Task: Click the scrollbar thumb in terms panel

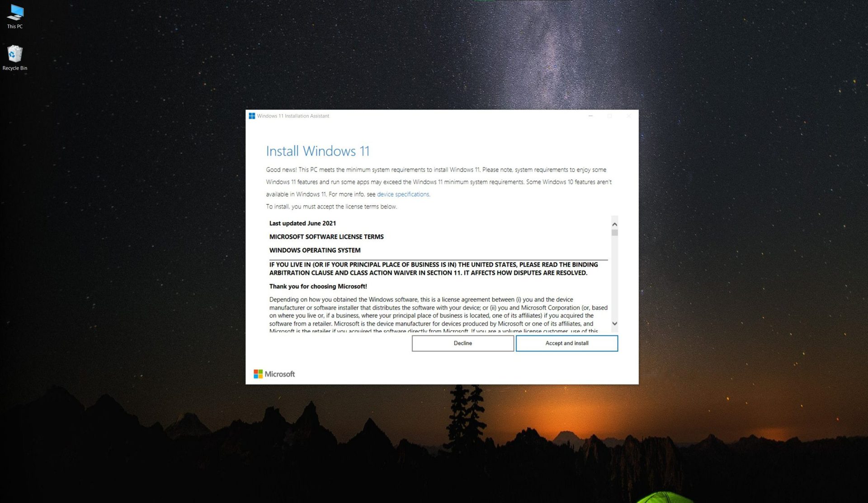Action: (614, 232)
